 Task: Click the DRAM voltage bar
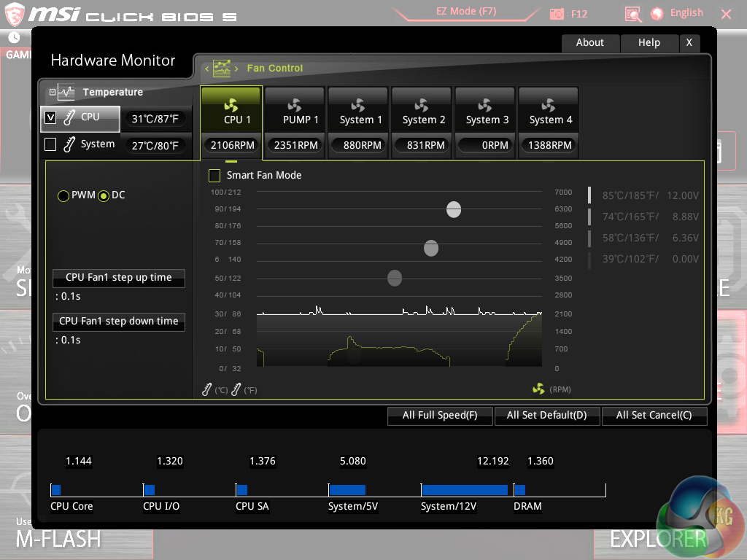point(520,490)
